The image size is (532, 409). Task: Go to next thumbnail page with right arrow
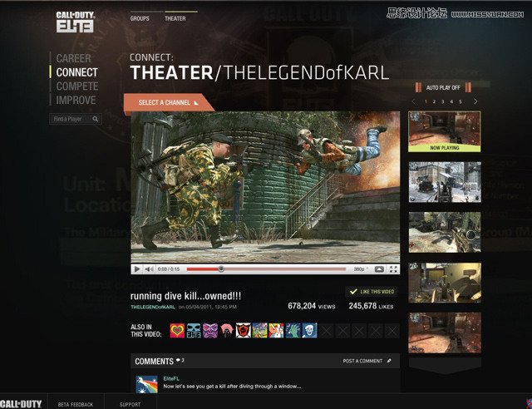point(475,101)
